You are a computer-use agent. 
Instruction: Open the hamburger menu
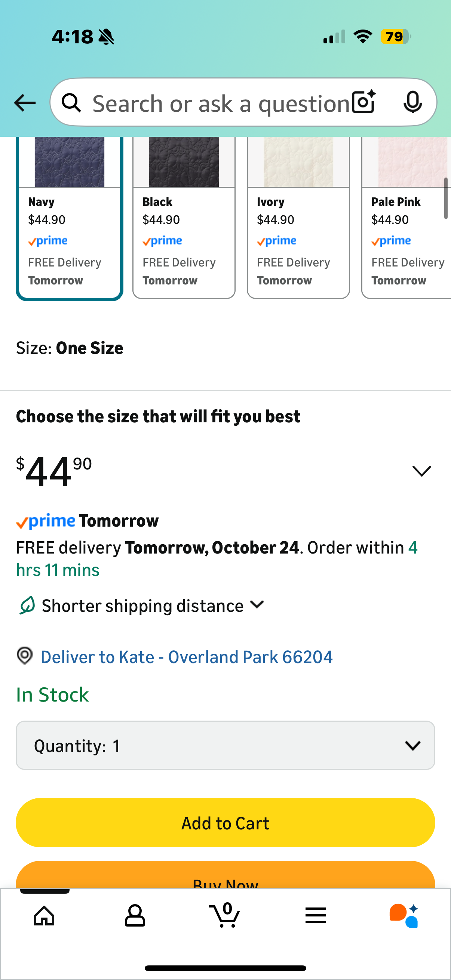click(x=316, y=915)
